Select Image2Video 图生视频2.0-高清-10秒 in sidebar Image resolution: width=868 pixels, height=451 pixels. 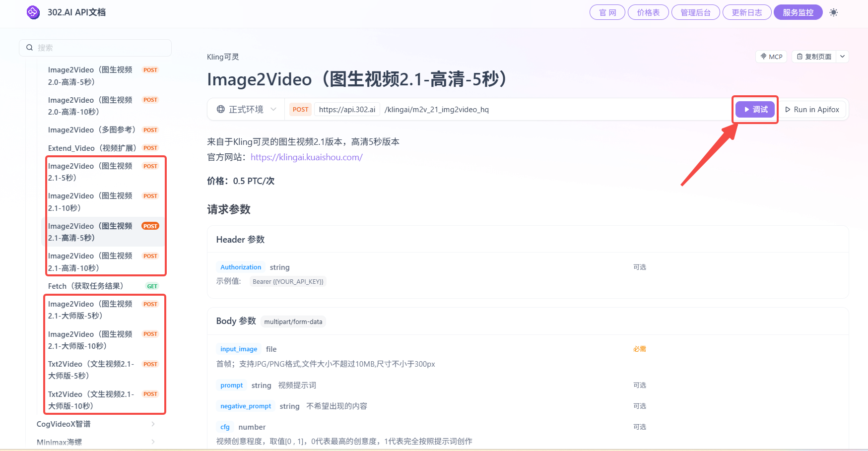pyautogui.click(x=104, y=106)
